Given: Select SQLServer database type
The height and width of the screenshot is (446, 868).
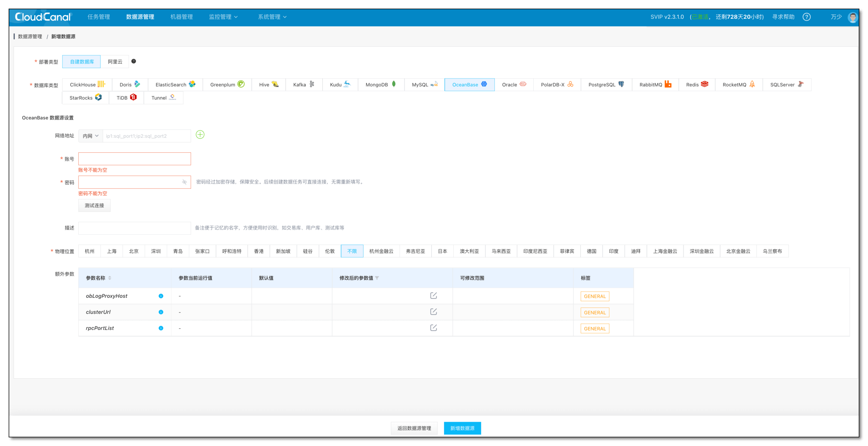Looking at the screenshot, I should (787, 84).
